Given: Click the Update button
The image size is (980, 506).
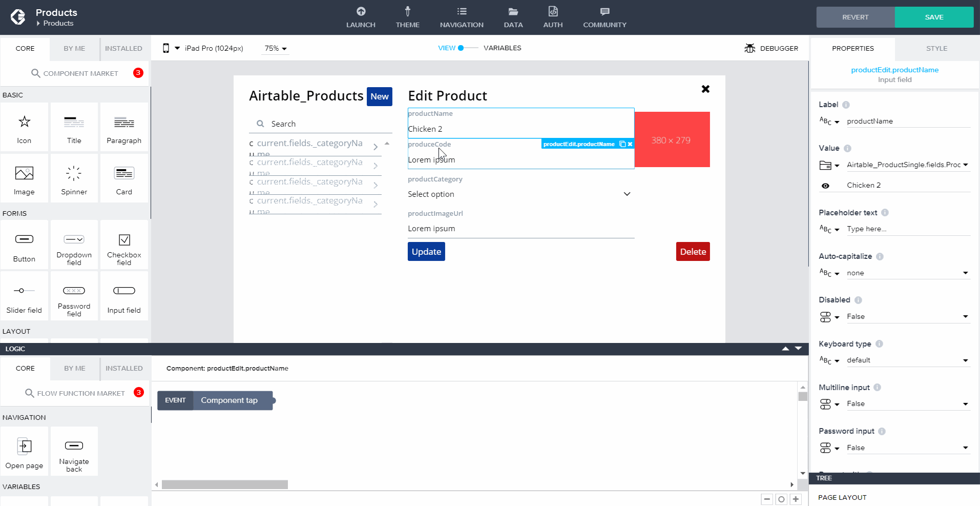Looking at the screenshot, I should [x=426, y=252].
